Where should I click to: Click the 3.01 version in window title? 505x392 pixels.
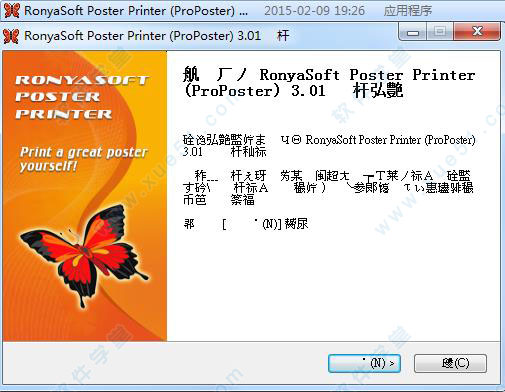[249, 36]
